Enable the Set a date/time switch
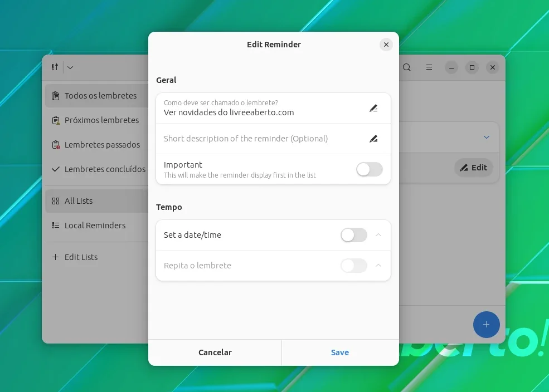The width and height of the screenshot is (549, 392). pyautogui.click(x=353, y=235)
